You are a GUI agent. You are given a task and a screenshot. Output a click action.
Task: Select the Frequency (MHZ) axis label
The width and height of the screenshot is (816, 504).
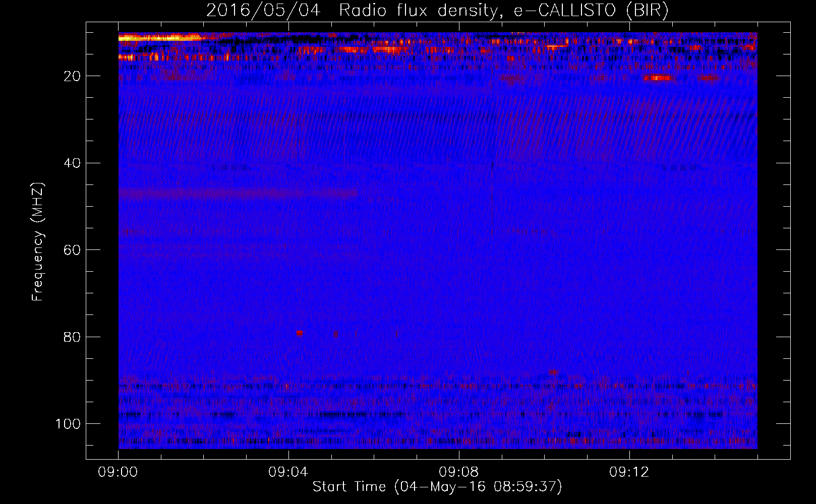pyautogui.click(x=38, y=242)
